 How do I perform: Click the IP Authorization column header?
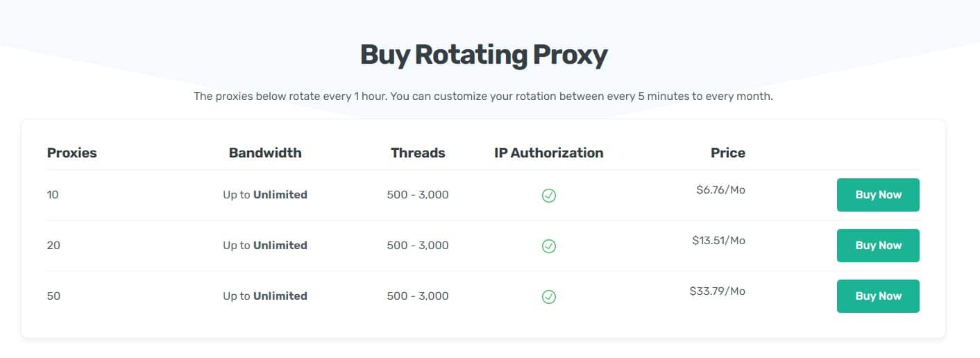pos(548,153)
